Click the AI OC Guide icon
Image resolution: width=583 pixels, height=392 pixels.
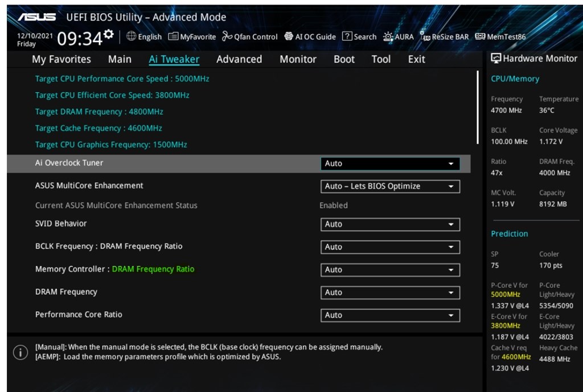pos(289,36)
